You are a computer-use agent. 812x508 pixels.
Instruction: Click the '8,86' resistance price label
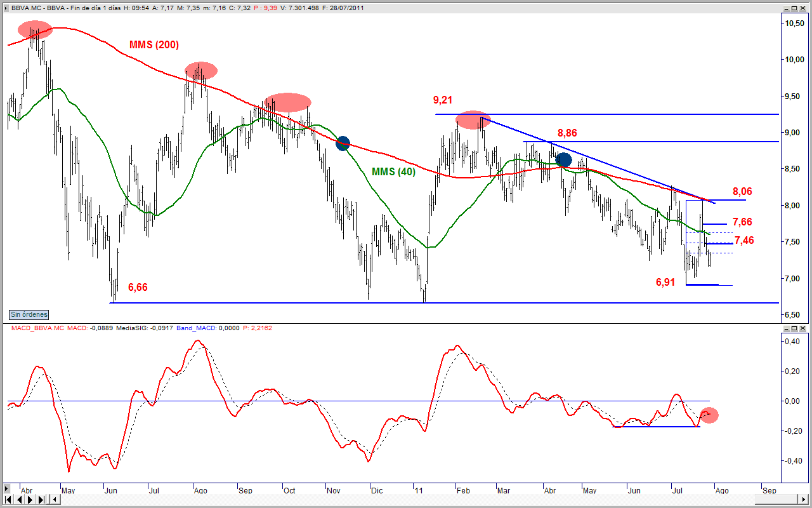coord(568,133)
